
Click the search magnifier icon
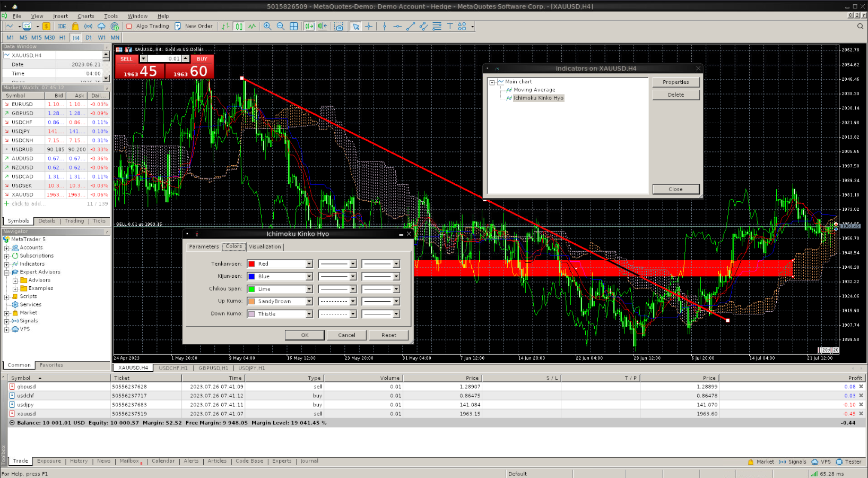pyautogui.click(x=860, y=26)
